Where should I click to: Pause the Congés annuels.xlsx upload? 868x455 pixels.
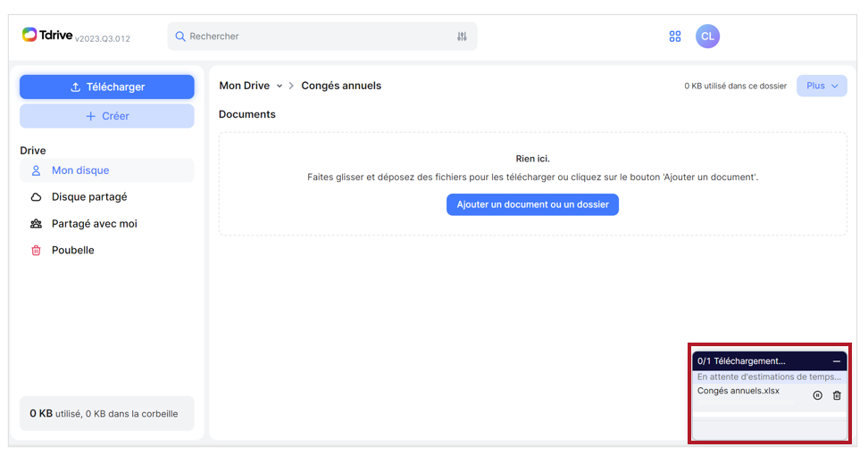pyautogui.click(x=818, y=395)
